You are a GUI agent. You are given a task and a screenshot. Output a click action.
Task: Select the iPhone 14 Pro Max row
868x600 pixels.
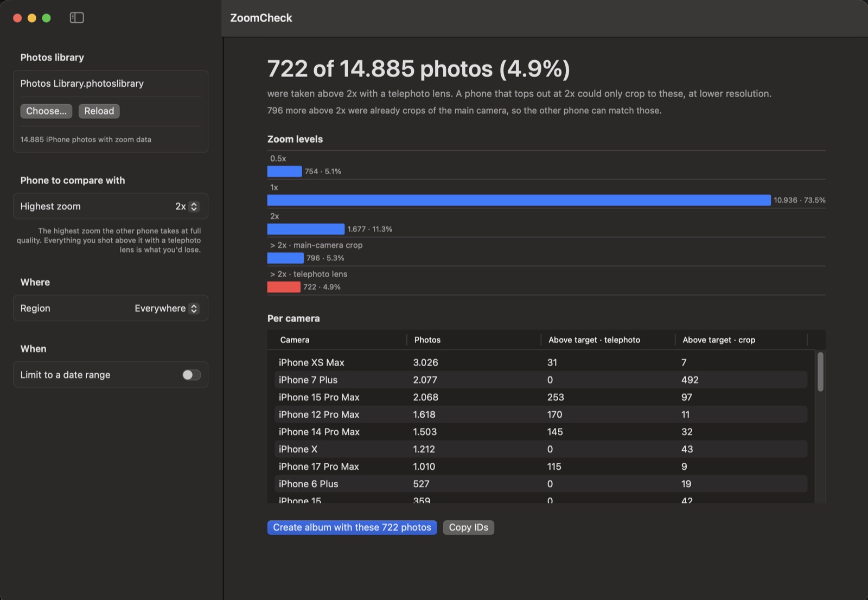tap(540, 432)
